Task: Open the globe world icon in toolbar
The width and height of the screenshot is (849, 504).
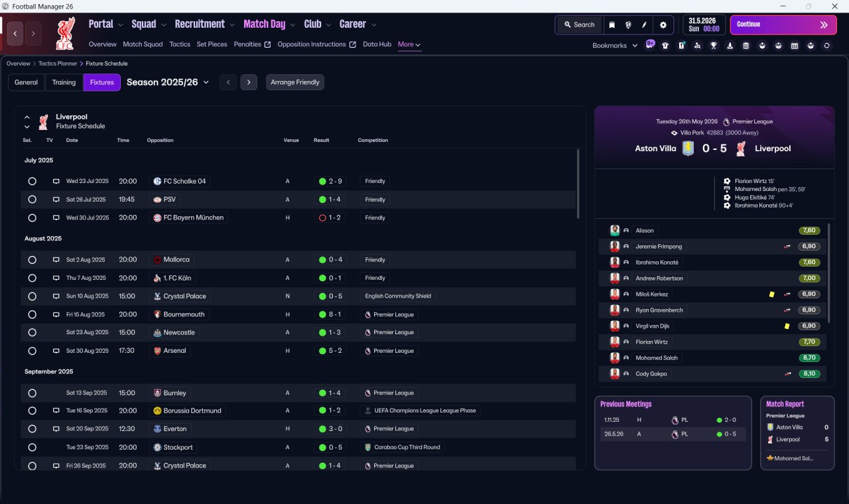Action: point(628,25)
